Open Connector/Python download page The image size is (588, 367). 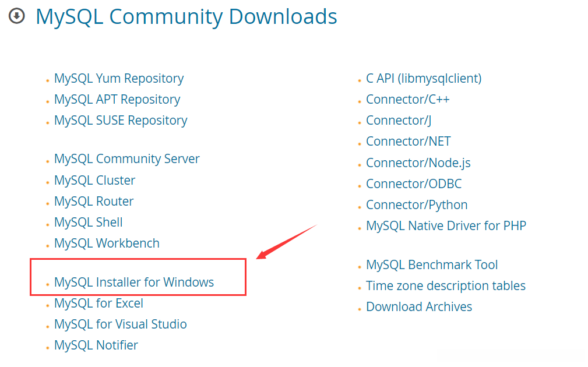417,205
